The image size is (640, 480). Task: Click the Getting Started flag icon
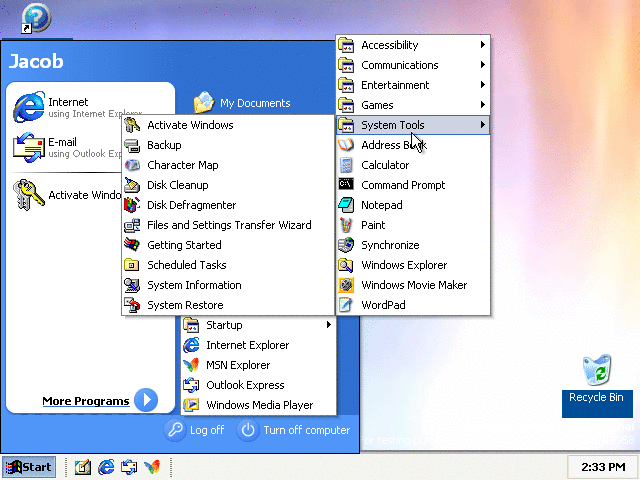click(132, 245)
